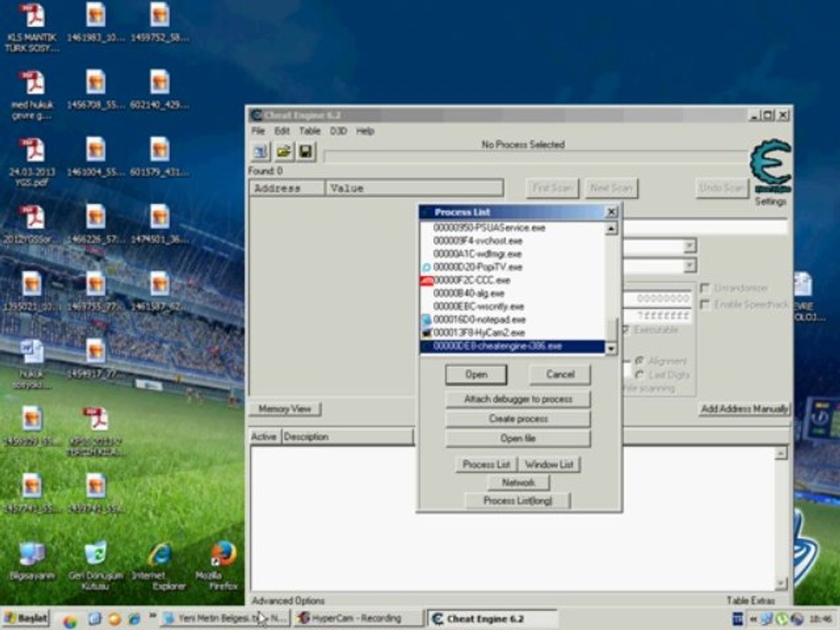Select the Alignment radio button

point(640,361)
